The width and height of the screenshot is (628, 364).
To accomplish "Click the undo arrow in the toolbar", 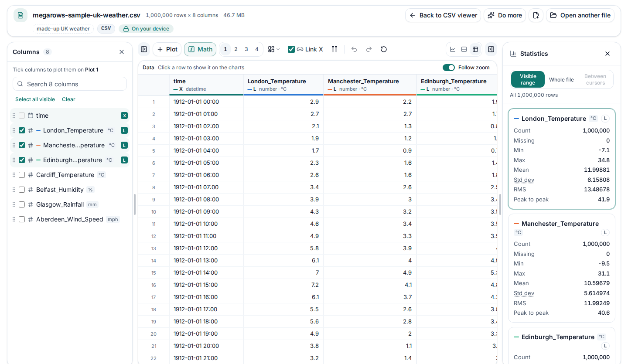I will pyautogui.click(x=354, y=49).
